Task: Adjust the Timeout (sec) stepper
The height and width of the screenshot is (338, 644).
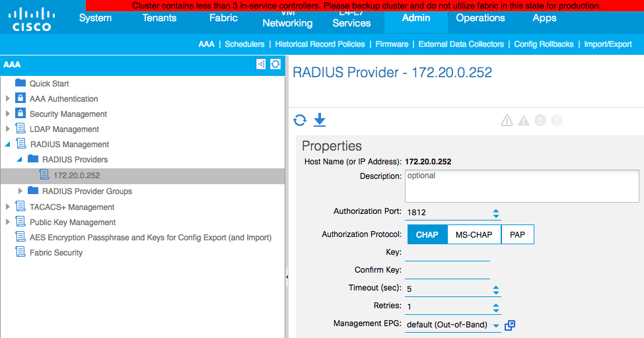Action: tap(496, 290)
